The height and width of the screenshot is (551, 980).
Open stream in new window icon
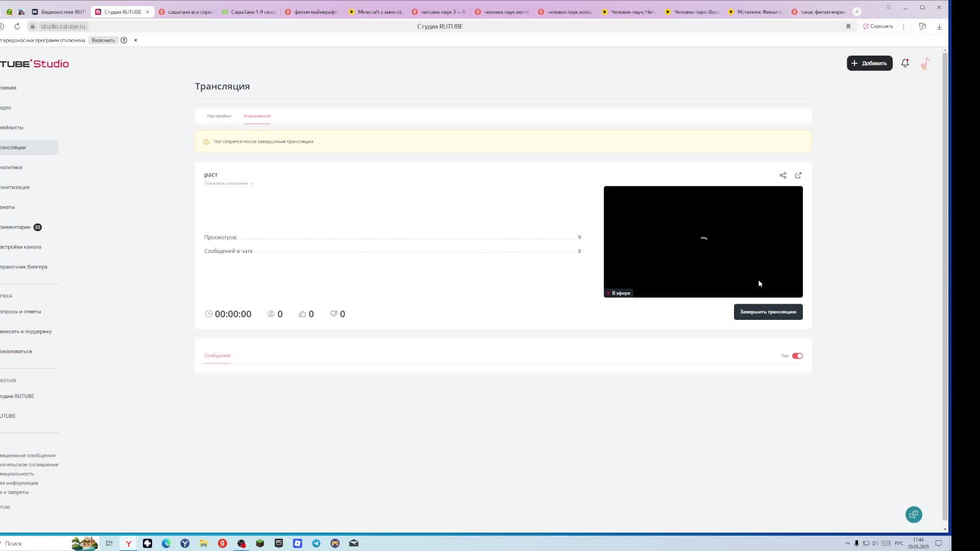point(798,176)
